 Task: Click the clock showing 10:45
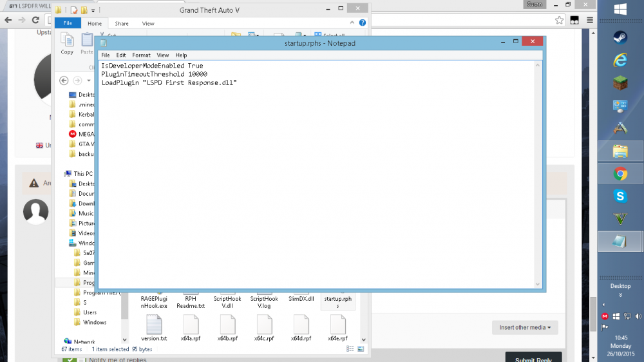pyautogui.click(x=621, y=338)
